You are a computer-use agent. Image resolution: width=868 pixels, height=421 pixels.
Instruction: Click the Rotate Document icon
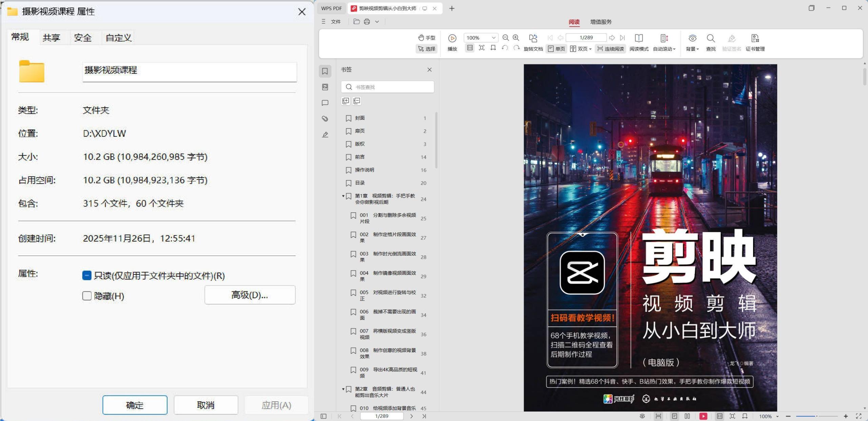533,38
